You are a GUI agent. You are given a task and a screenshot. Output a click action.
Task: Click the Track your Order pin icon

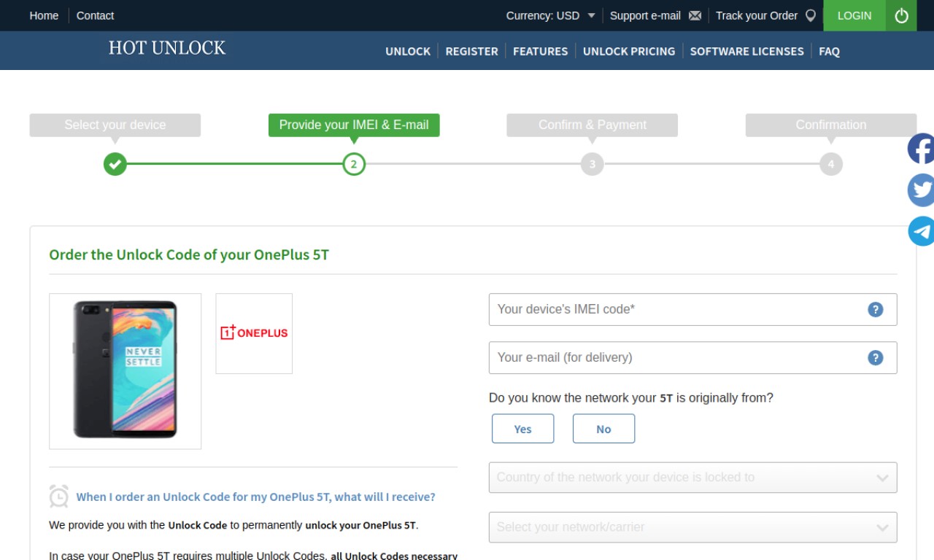pos(811,15)
